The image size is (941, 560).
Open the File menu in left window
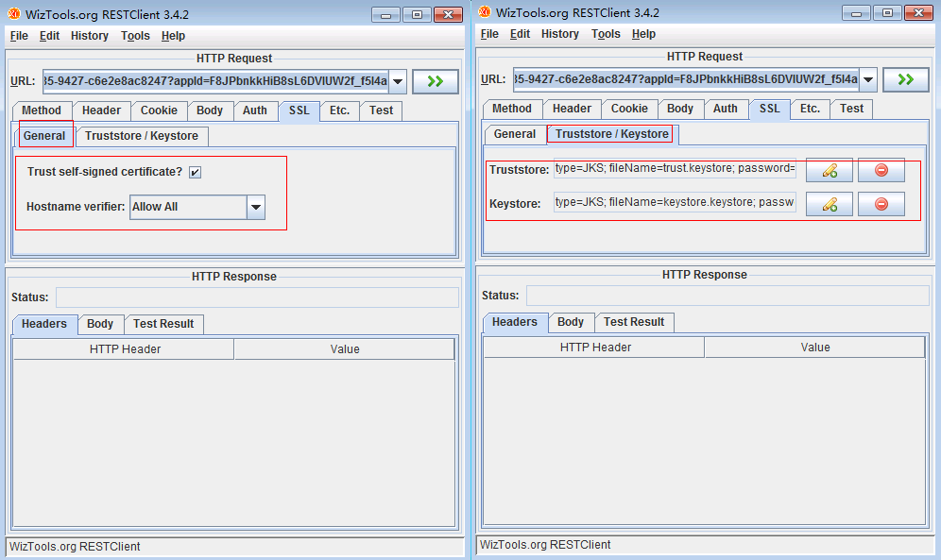pyautogui.click(x=19, y=36)
